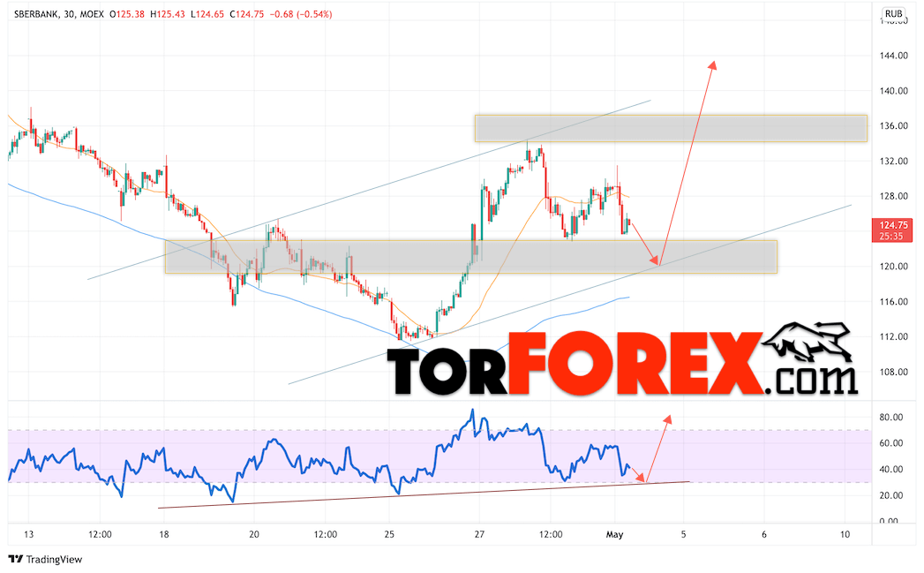Image resolution: width=924 pixels, height=573 pixels.
Task: Click the high value H125.43
Action: [168, 14]
